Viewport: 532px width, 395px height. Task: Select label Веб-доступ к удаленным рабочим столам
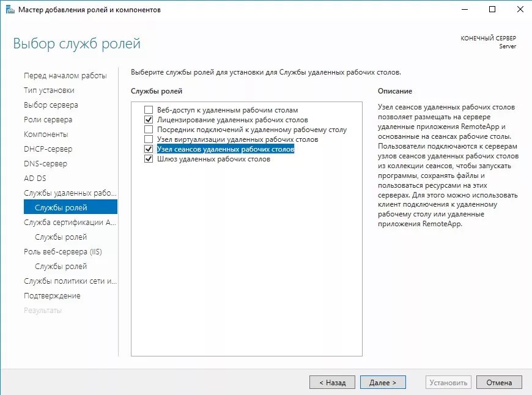click(x=227, y=110)
